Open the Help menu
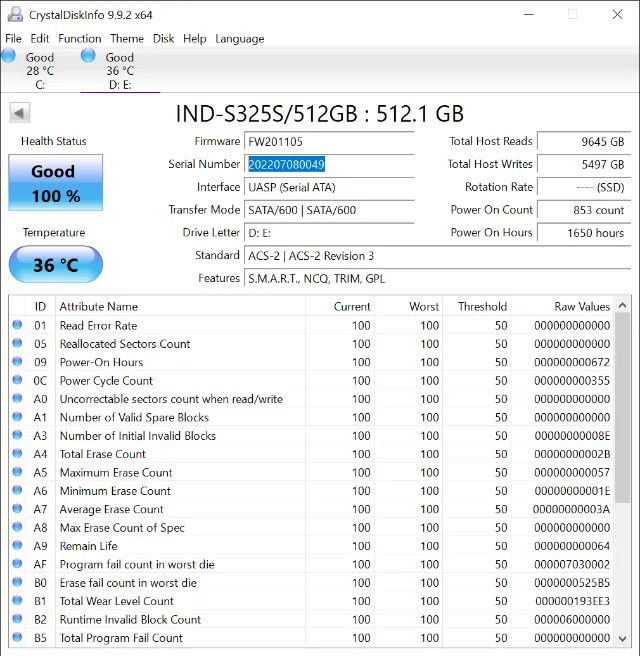 (195, 38)
